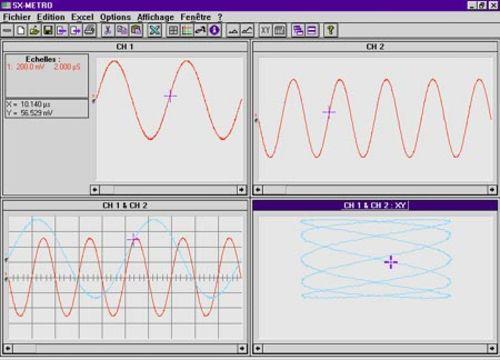This screenshot has width=500, height=360.
Task: Click left scroll arrow in CH 1 & CH 2 window
Action: coord(8,348)
